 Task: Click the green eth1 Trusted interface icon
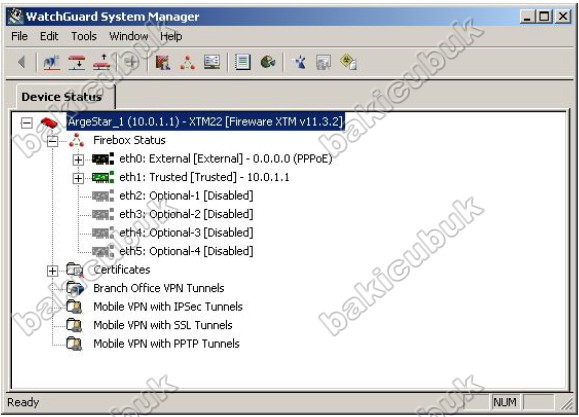pyautogui.click(x=103, y=178)
